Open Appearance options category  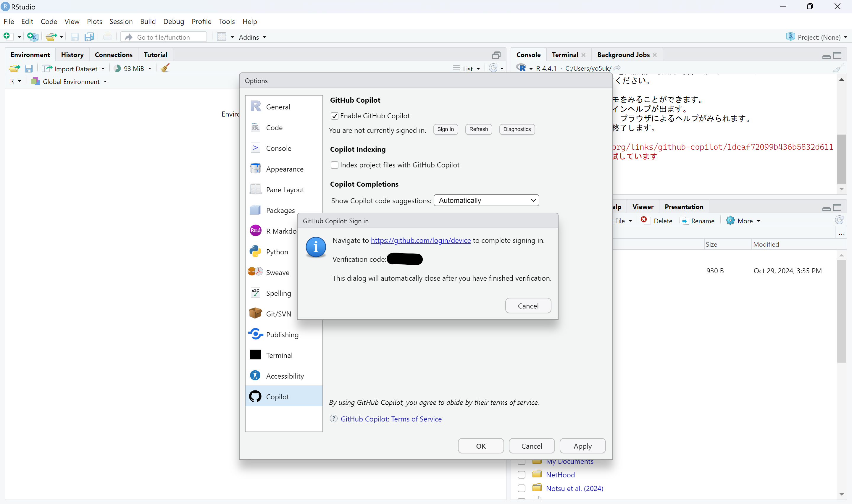point(284,169)
